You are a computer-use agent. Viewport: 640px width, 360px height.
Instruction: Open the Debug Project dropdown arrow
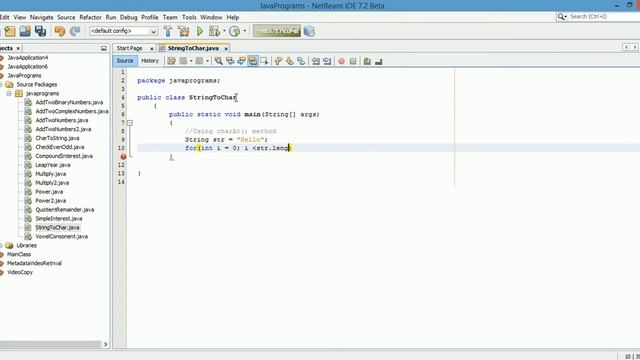pos(224,31)
